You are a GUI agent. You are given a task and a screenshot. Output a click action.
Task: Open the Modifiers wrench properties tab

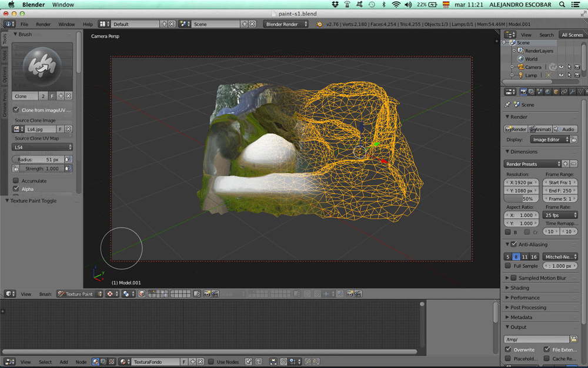pos(572,91)
